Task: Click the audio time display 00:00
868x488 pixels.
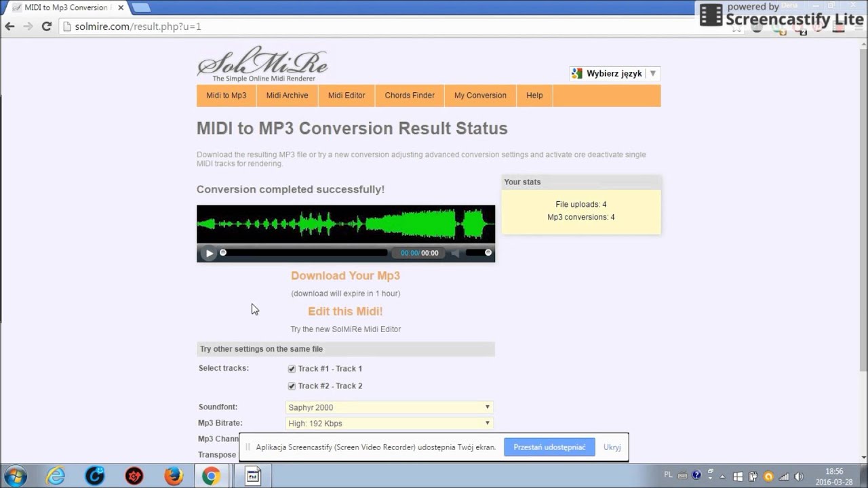Action: click(420, 253)
